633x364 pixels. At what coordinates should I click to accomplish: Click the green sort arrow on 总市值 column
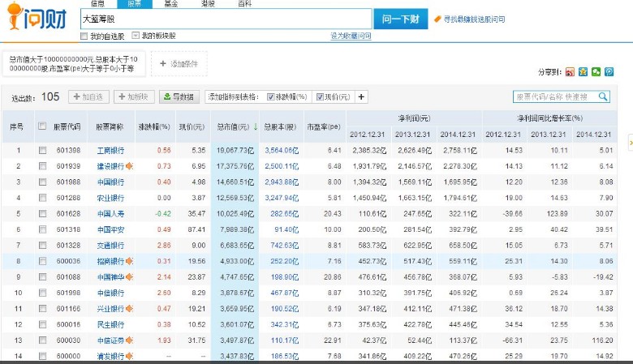click(255, 126)
